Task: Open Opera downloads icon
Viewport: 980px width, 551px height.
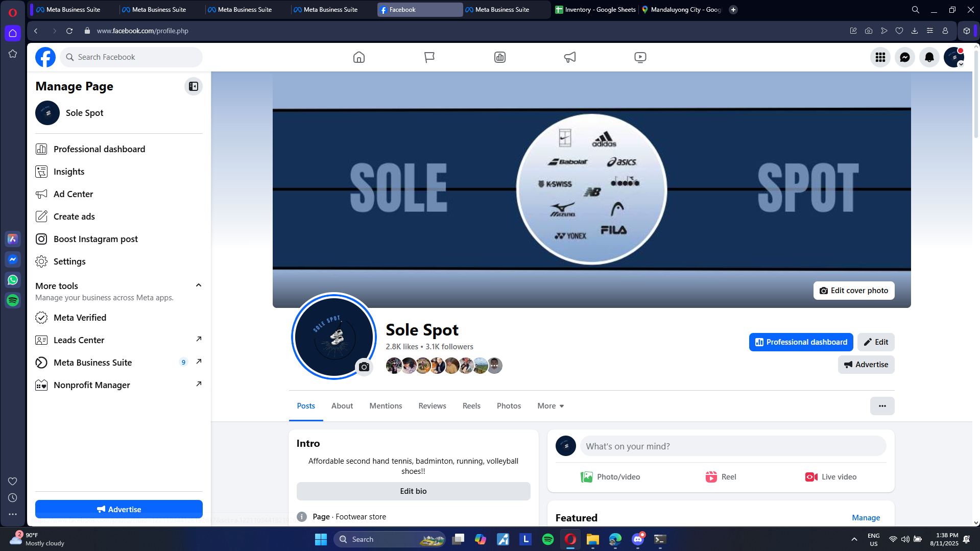Action: tap(915, 31)
